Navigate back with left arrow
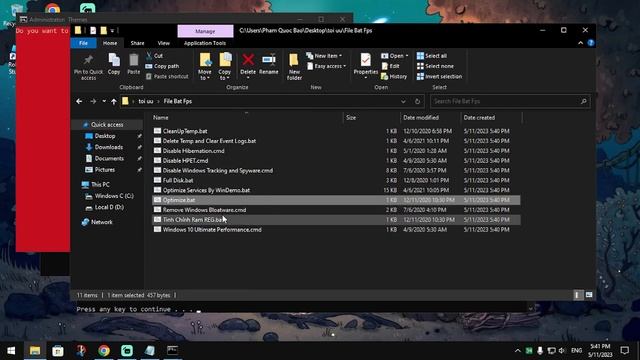Image resolution: width=640 pixels, height=360 pixels. pyautogui.click(x=79, y=101)
